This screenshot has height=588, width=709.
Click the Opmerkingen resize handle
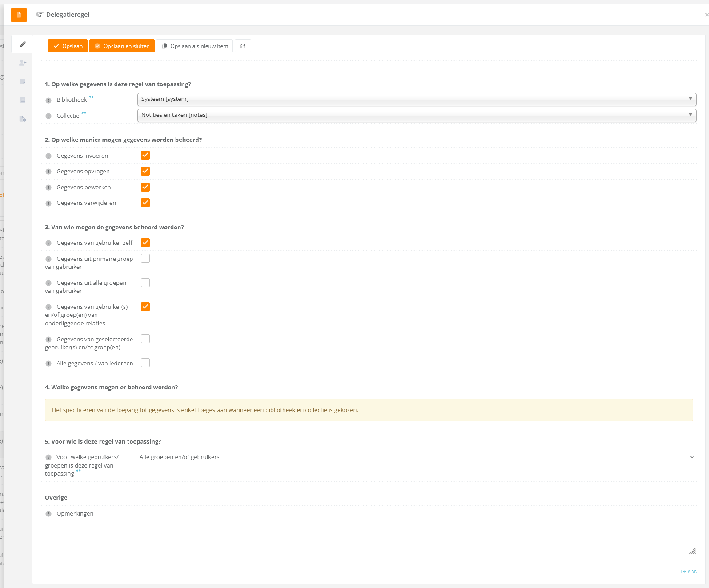(692, 551)
